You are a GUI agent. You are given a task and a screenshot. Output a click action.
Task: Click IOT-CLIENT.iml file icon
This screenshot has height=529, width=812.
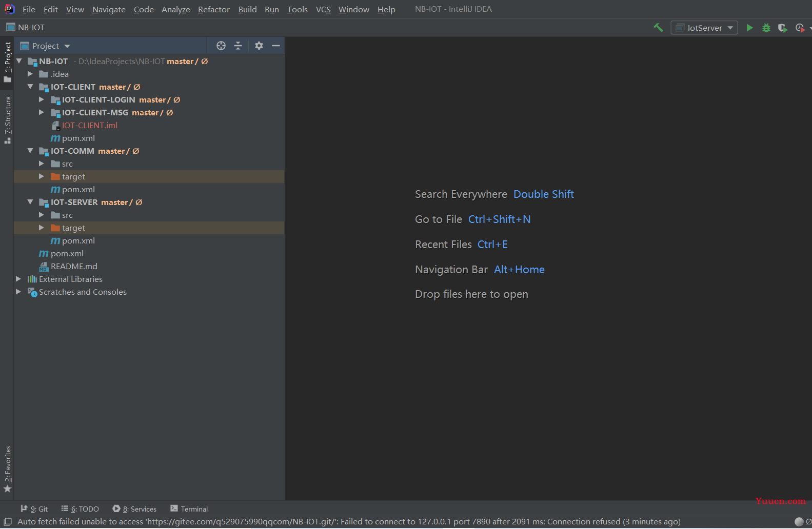[x=56, y=126]
